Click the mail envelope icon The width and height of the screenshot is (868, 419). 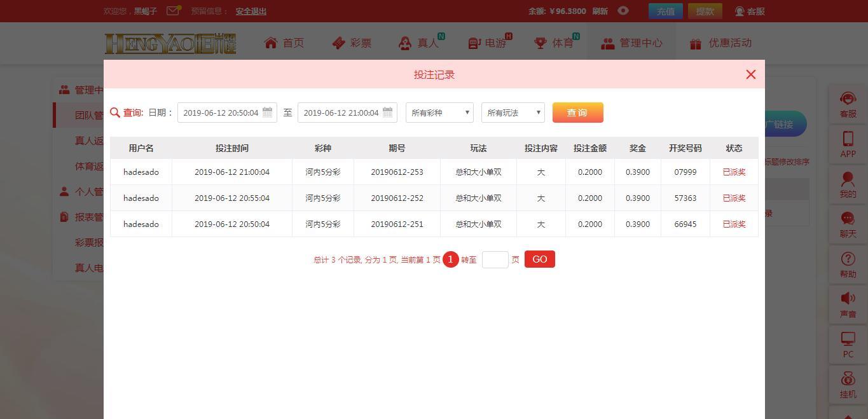[x=172, y=11]
